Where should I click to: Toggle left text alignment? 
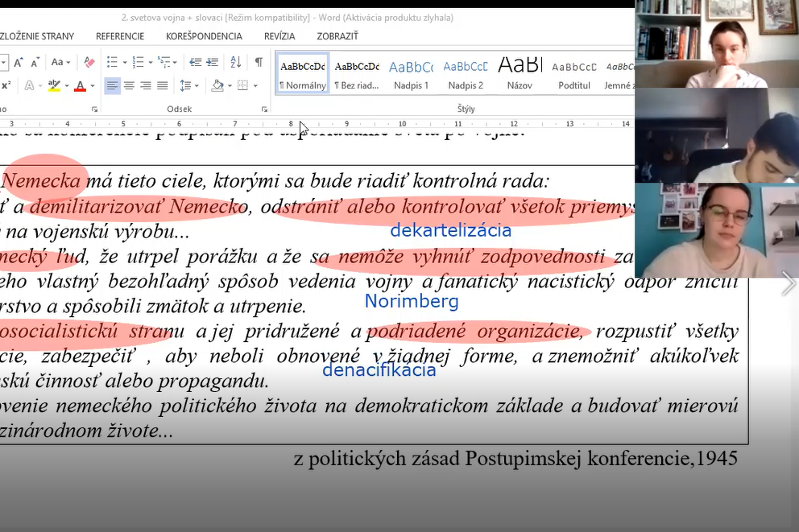click(x=112, y=85)
